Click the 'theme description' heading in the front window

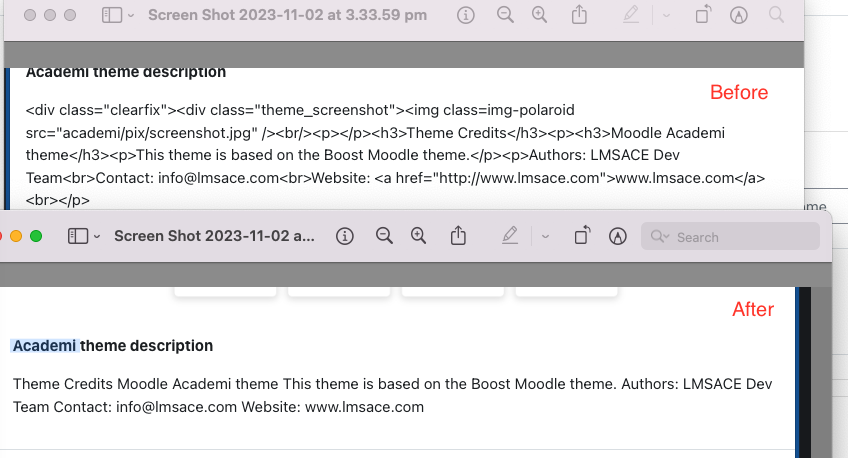147,346
